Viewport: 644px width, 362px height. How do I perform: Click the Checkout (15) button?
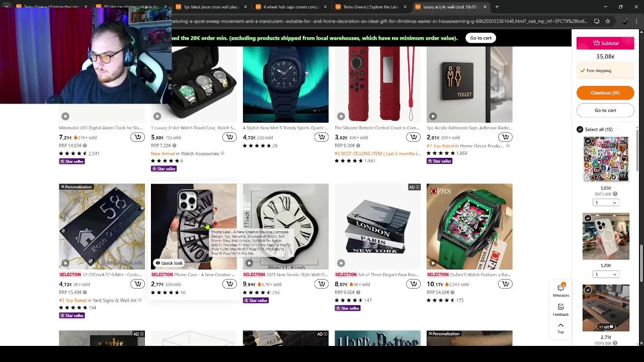coord(605,93)
